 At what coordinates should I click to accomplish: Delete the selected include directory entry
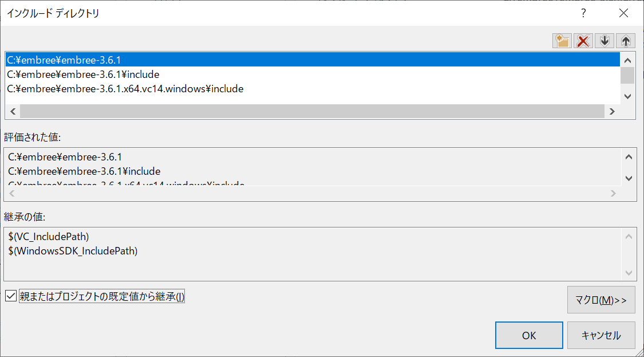[583, 41]
